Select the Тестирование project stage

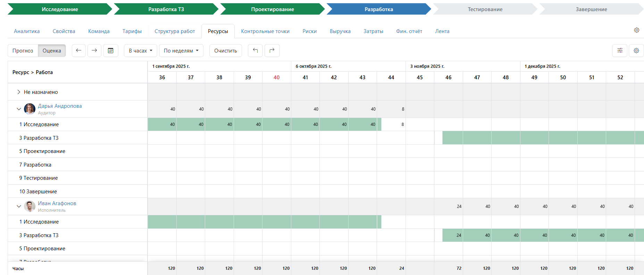click(485, 9)
